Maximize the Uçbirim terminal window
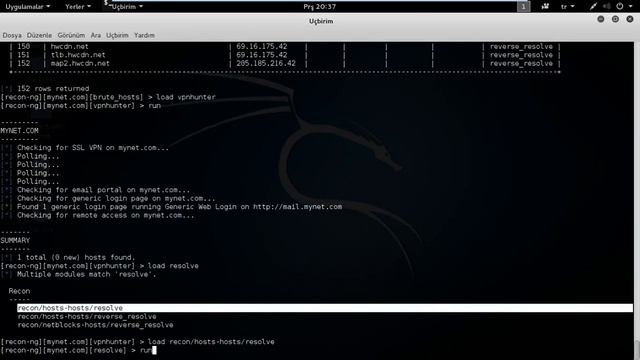 615,19
